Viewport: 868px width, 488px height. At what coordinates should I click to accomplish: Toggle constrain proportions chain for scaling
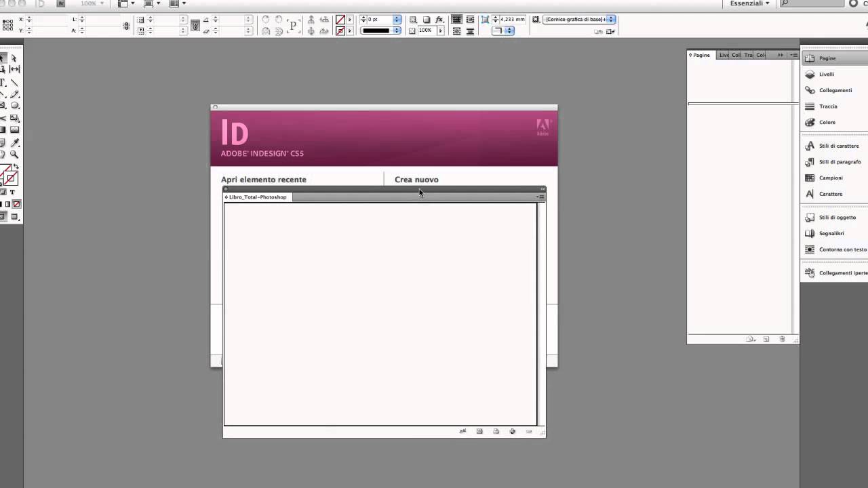click(195, 26)
